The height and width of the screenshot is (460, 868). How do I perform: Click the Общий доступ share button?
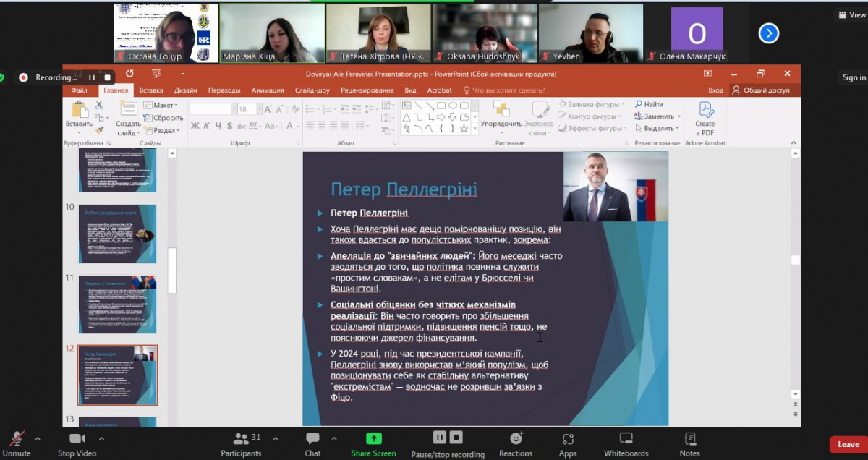pos(761,90)
